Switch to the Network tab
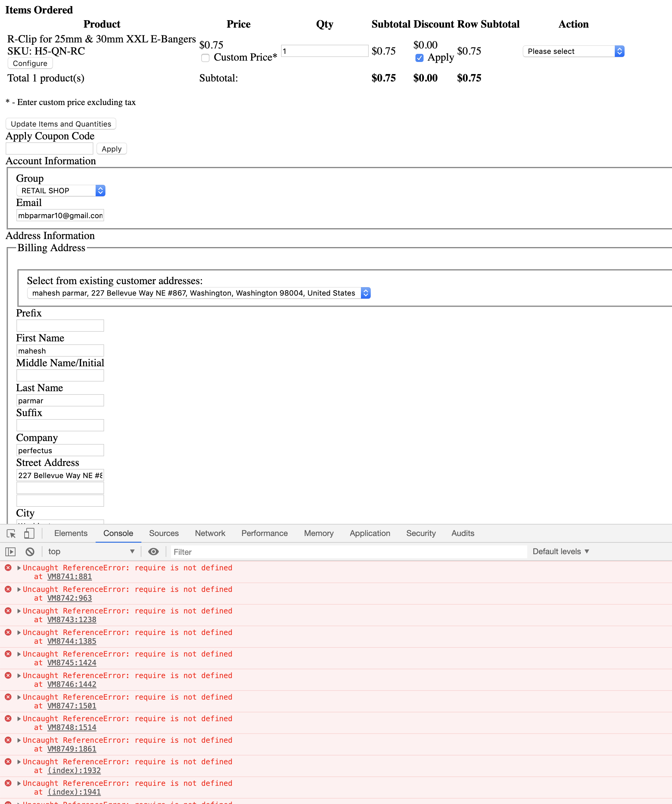 tap(210, 533)
